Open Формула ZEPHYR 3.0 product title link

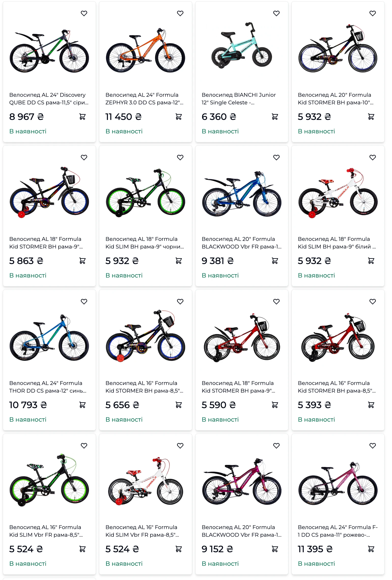tap(144, 99)
